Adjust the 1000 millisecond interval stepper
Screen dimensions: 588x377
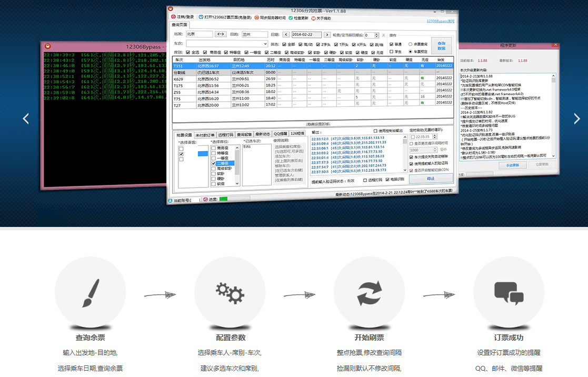pyautogui.click(x=435, y=150)
